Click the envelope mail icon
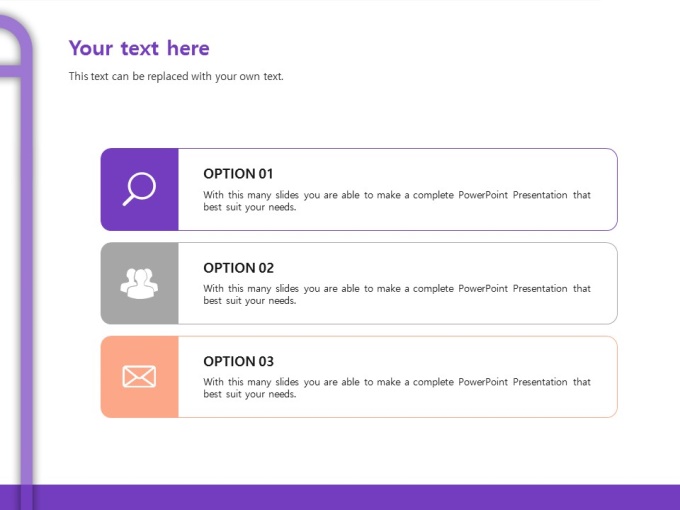 click(139, 377)
